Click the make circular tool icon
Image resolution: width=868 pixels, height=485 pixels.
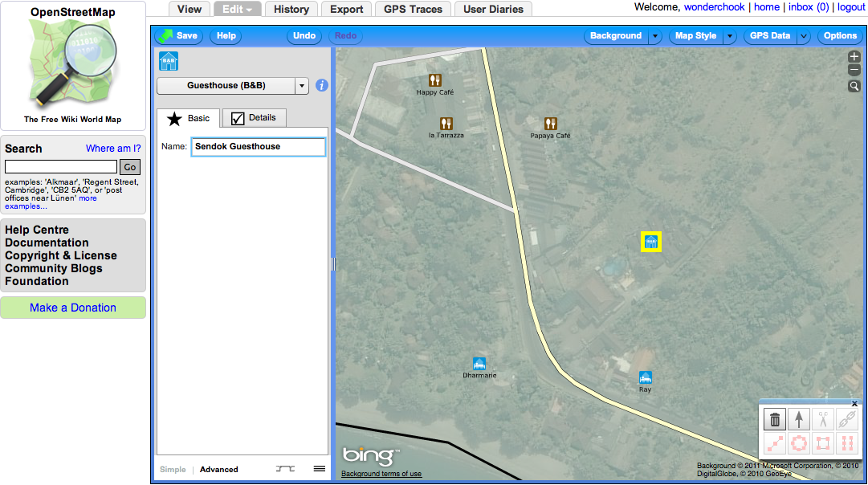[x=798, y=443]
